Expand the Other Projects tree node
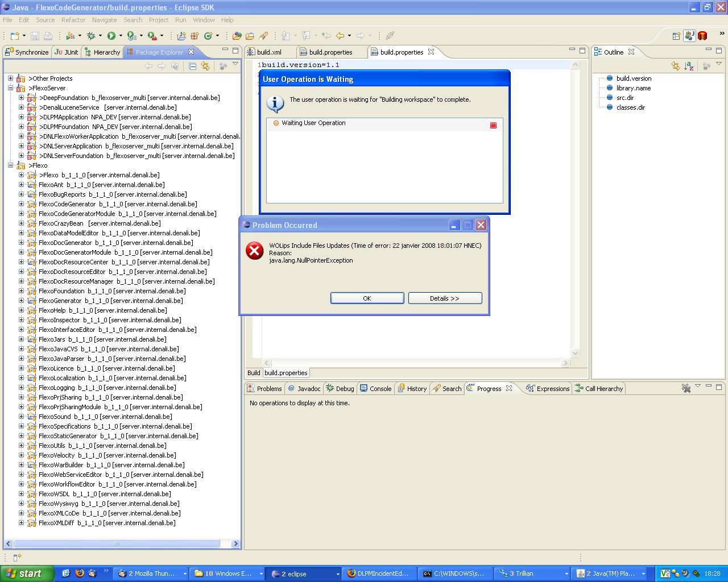Image resolution: width=728 pixels, height=582 pixels. (x=10, y=78)
